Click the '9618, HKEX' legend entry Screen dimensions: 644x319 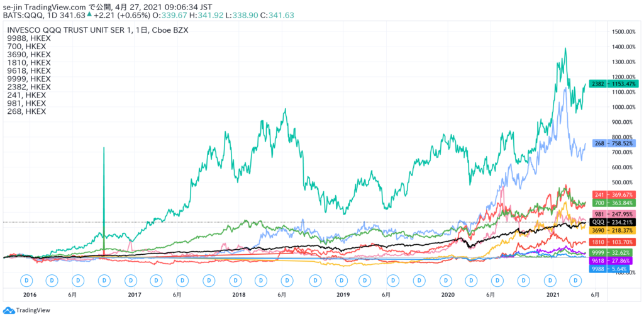[29, 70]
